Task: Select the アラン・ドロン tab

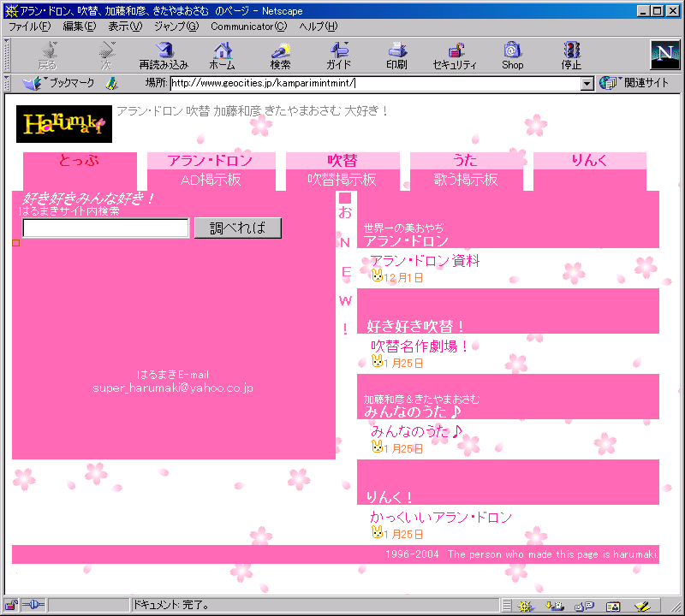Action: pos(211,161)
